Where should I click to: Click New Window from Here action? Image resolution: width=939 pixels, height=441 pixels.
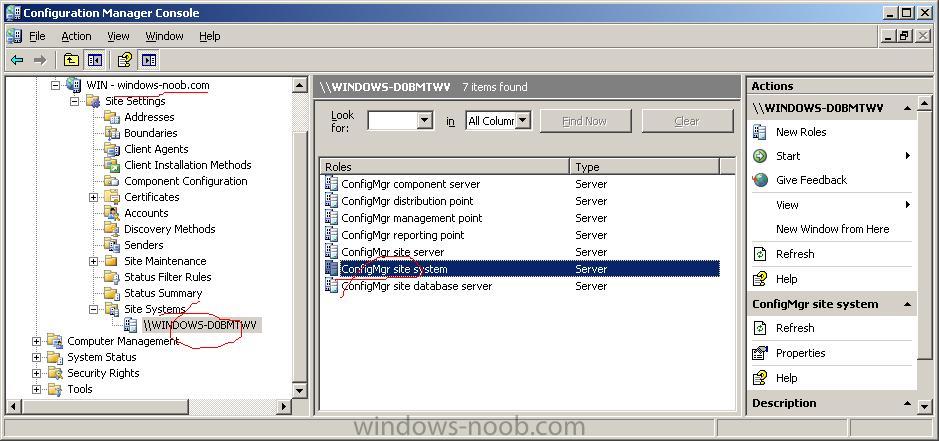point(832,229)
